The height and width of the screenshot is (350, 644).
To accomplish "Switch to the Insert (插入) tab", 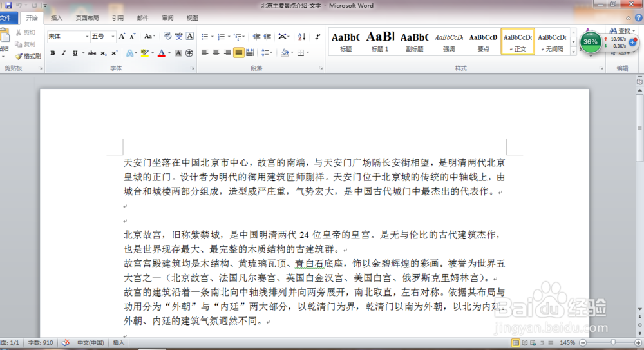I will 56,17.
